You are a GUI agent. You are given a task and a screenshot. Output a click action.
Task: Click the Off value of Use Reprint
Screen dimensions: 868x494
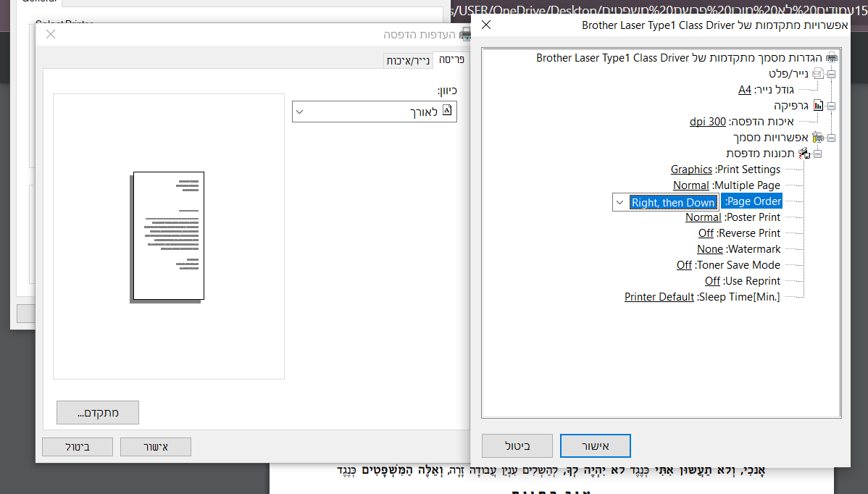coord(712,281)
